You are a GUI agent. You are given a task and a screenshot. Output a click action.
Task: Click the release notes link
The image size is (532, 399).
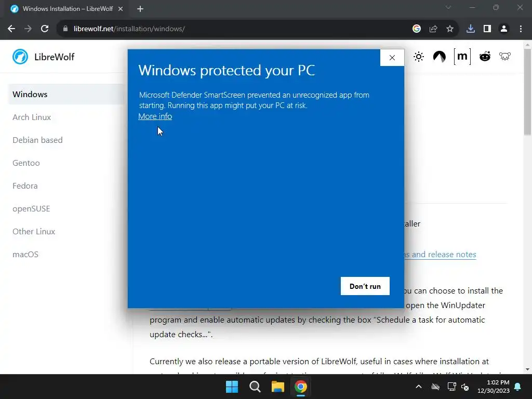(x=441, y=255)
